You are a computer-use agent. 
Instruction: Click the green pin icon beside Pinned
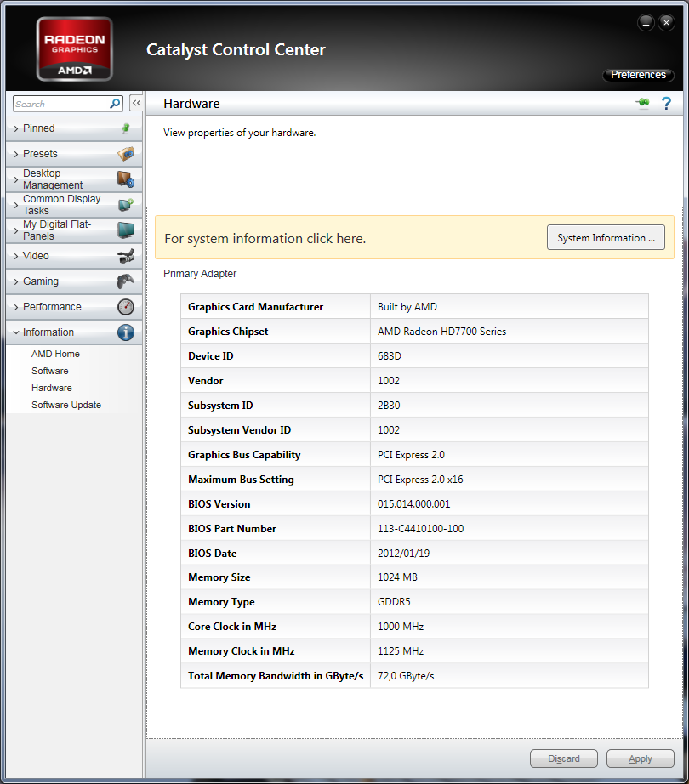coord(126,128)
